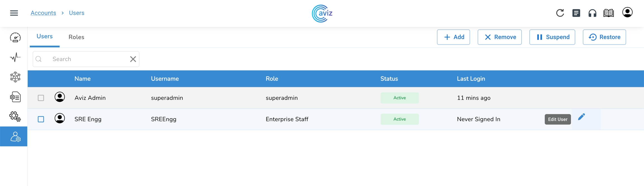Clear the search box with X
Screen dimensions: 644x186
tap(133, 59)
